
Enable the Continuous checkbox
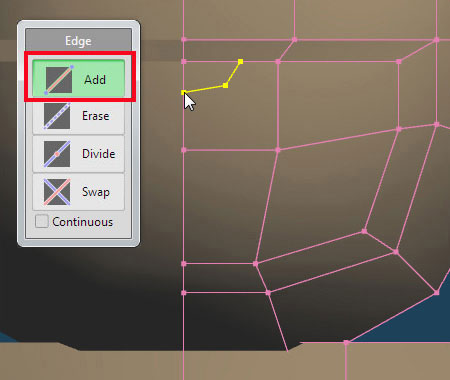coord(42,221)
